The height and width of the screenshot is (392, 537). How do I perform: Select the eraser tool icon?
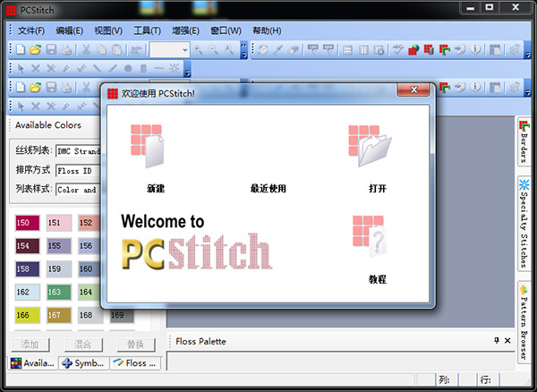[294, 50]
